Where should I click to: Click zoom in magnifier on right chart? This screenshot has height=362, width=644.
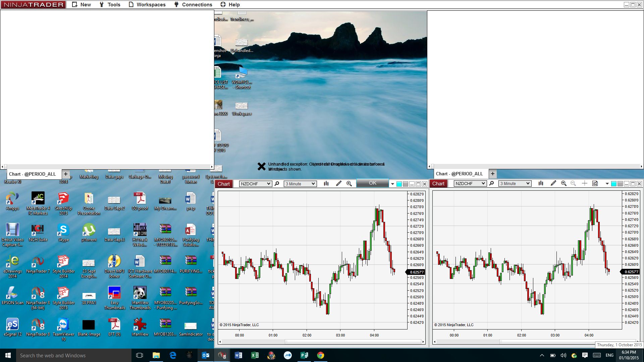(x=563, y=183)
